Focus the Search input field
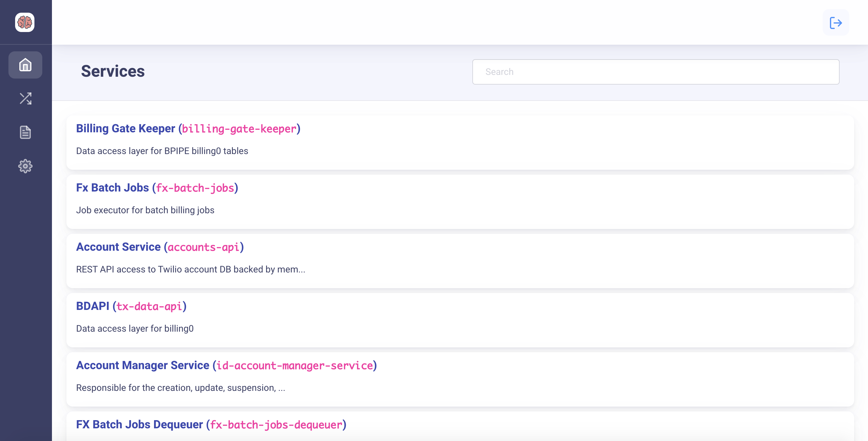This screenshot has height=441, width=868. click(656, 72)
